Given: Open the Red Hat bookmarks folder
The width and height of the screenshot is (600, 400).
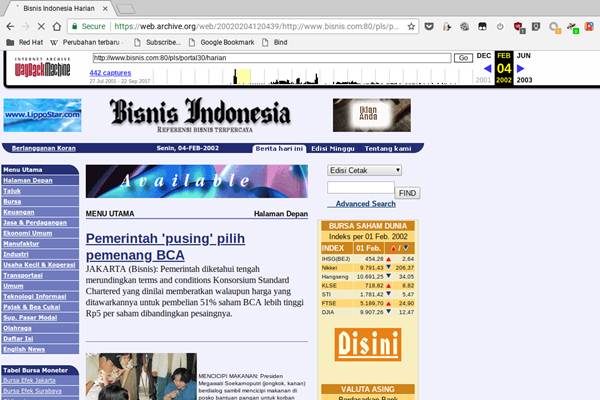Looking at the screenshot, I should point(25,42).
